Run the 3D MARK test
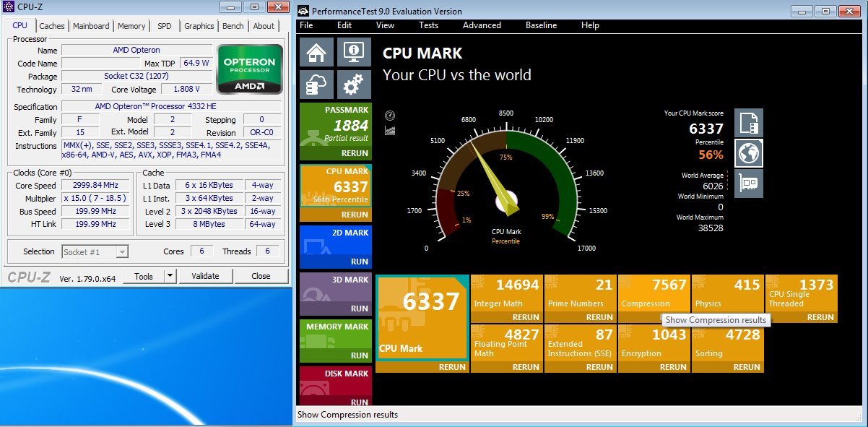This screenshot has width=868, height=427. tap(359, 309)
